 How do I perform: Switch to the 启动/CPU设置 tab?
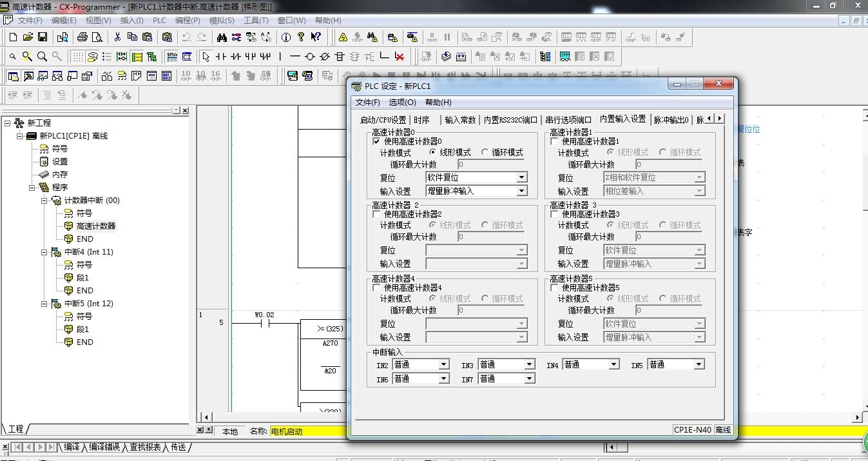pos(383,120)
